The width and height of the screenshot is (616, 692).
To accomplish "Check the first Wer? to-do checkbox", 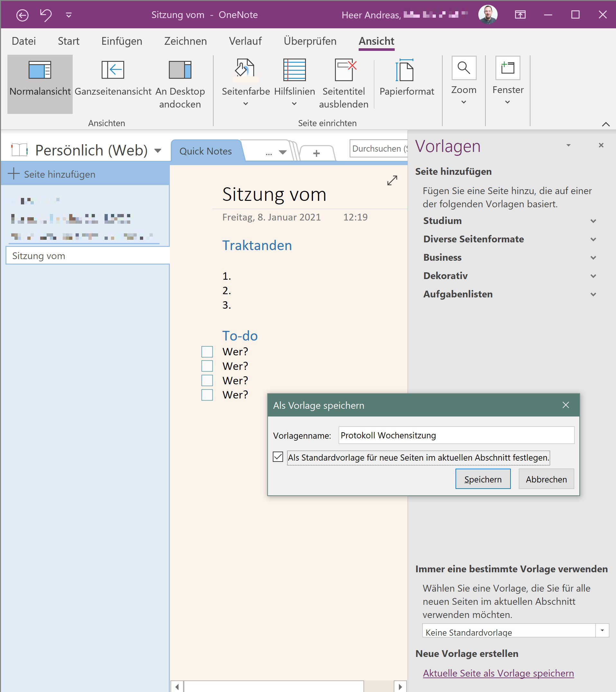I will click(207, 351).
